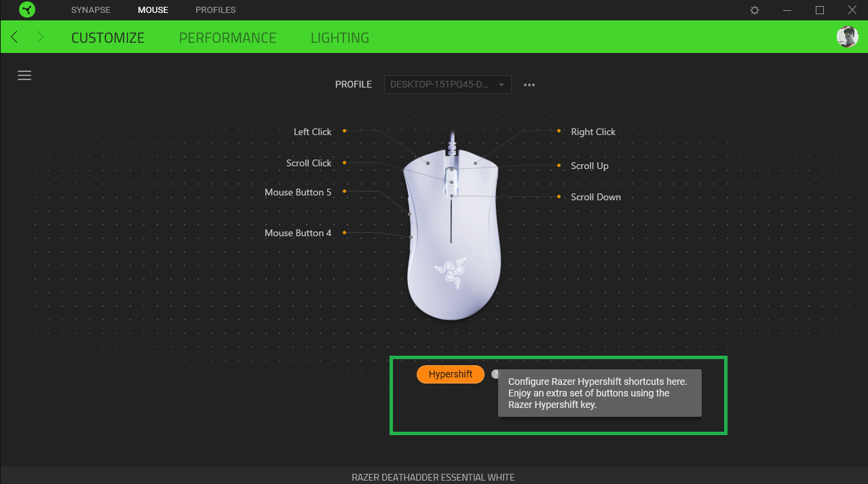This screenshot has height=484, width=868.
Task: Select the Scroll Down assignment
Action: [596, 197]
